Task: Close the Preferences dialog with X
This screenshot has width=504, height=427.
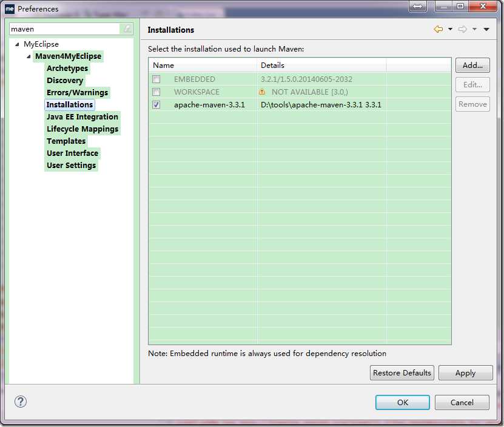Action: coord(483,7)
